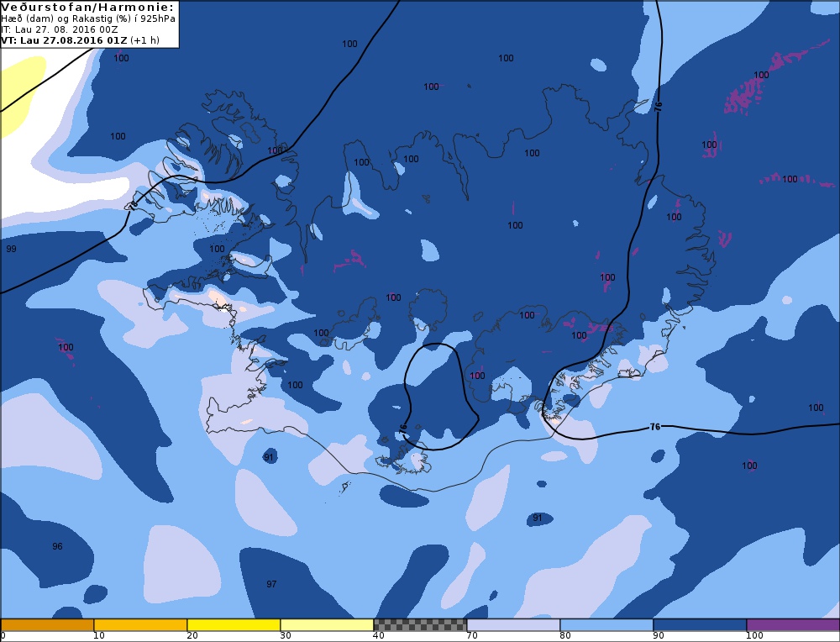Click the legend scale label '30'
840x642 pixels.
(285, 635)
